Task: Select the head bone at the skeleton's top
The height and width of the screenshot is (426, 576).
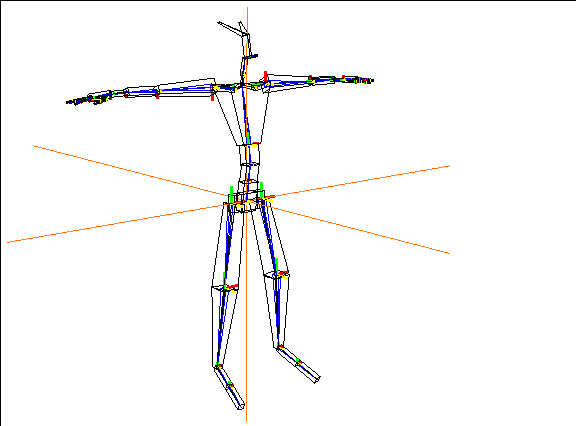Action: click(x=234, y=29)
